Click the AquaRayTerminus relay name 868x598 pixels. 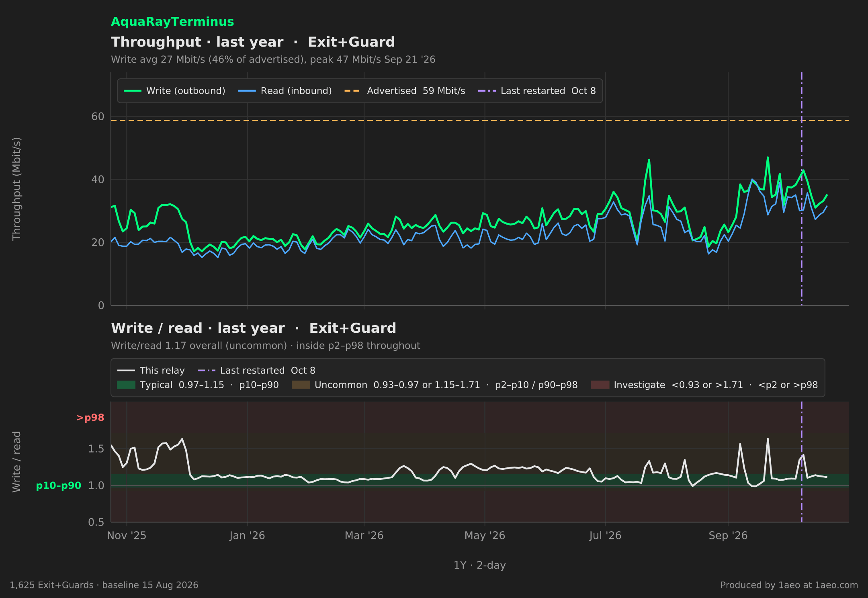pos(172,22)
